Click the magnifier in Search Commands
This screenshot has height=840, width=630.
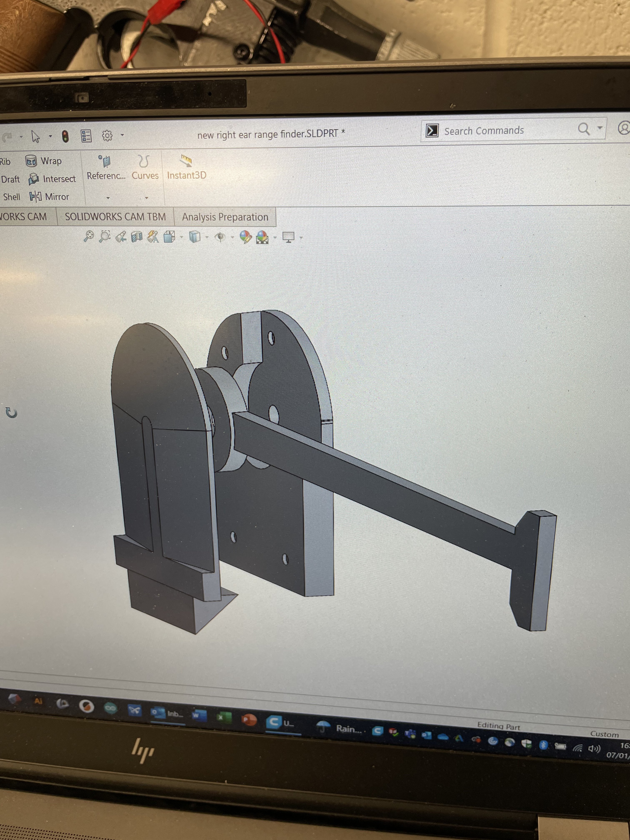584,129
